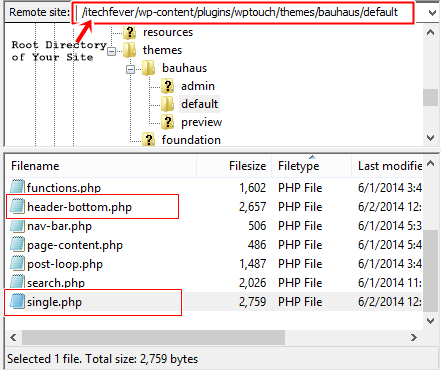
Task: Select the page-content.php file name
Action: click(x=75, y=245)
